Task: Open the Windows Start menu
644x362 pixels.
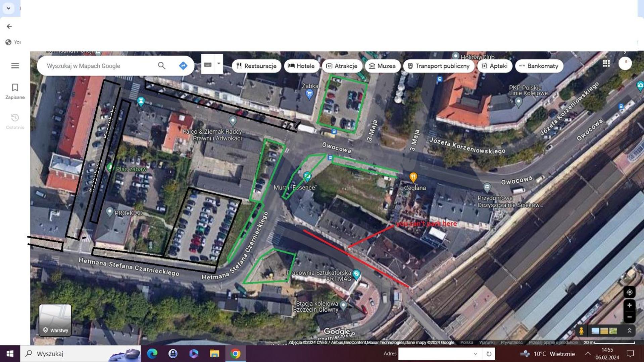Action: pyautogui.click(x=10, y=354)
